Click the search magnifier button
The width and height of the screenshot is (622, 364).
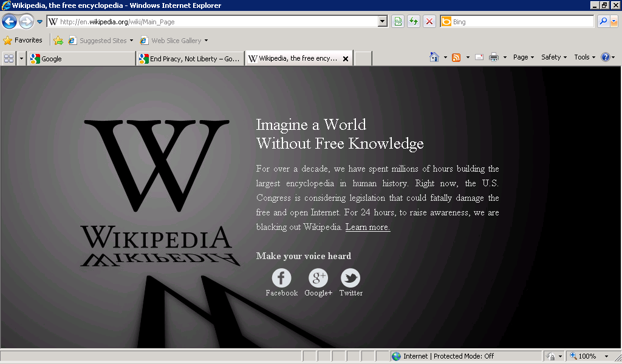(x=603, y=21)
